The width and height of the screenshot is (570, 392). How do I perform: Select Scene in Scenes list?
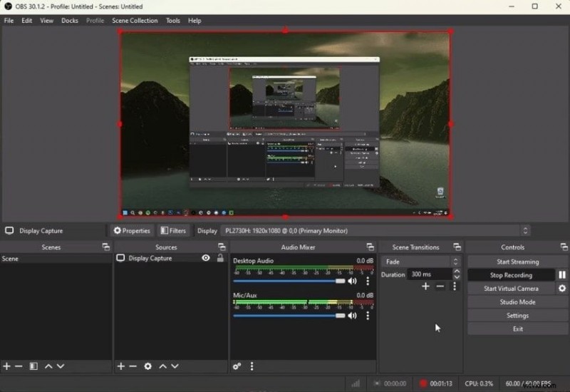tap(56, 259)
